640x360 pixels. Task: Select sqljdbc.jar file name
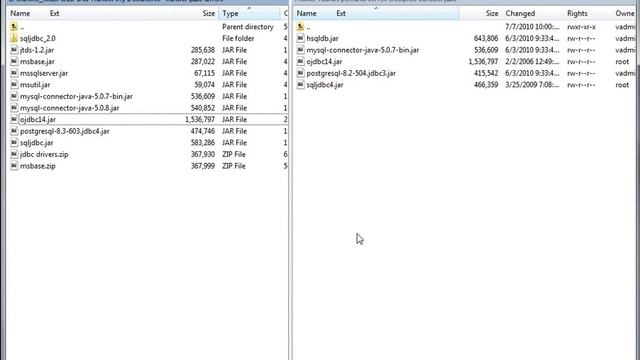tap(37, 143)
